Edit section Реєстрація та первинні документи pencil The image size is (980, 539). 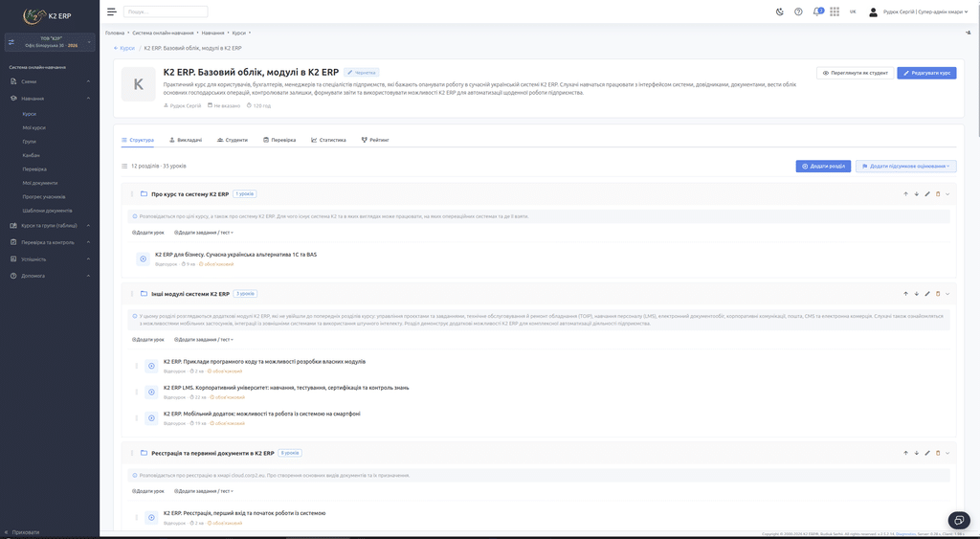coord(926,453)
